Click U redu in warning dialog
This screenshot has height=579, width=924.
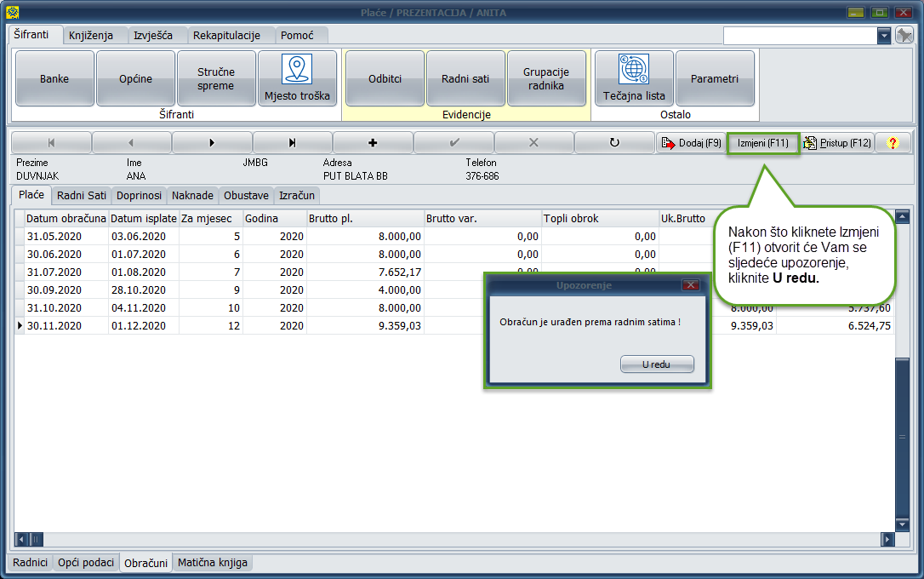[657, 364]
